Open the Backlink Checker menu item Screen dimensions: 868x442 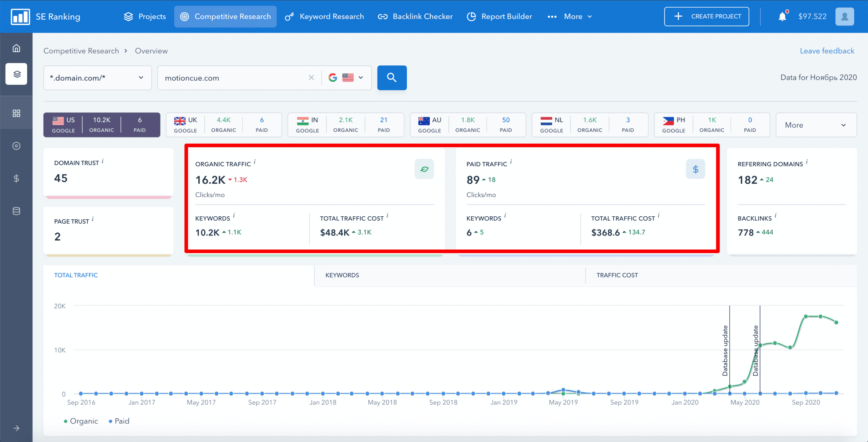(415, 17)
